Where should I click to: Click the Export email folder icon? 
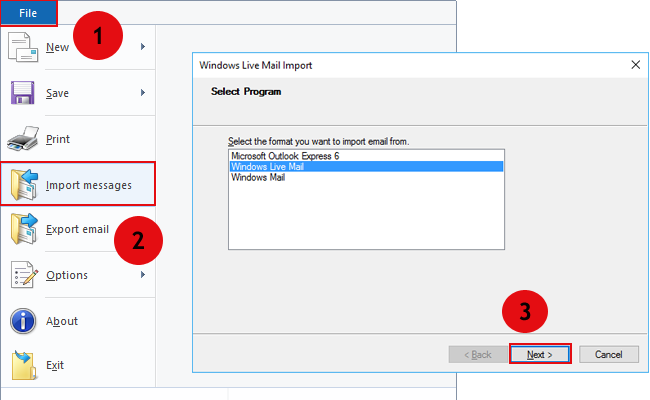coord(24,229)
